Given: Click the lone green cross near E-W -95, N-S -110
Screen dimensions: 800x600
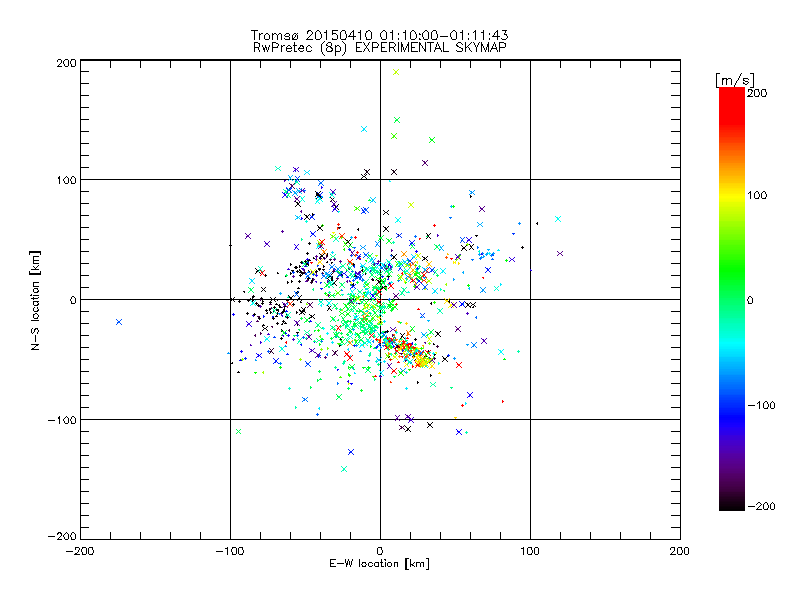Looking at the screenshot, I should coord(238,432).
